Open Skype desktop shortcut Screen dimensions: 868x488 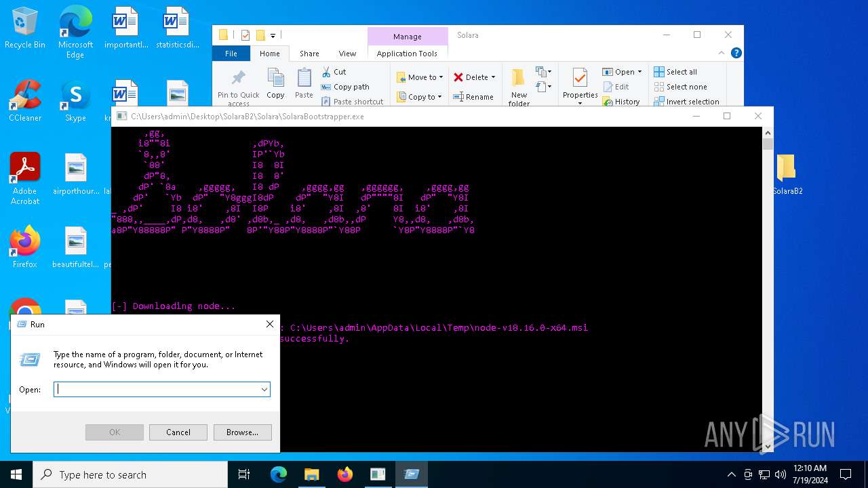pos(75,102)
